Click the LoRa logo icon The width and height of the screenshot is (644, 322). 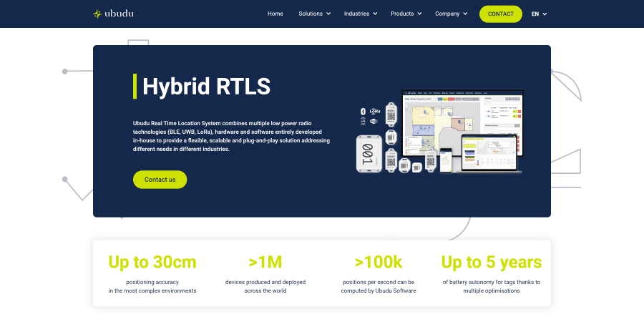[374, 112]
